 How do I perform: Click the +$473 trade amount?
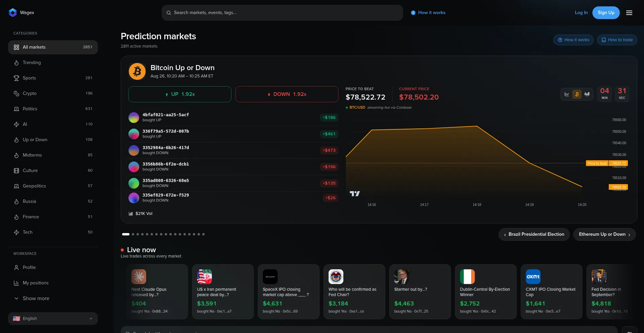pyautogui.click(x=329, y=150)
